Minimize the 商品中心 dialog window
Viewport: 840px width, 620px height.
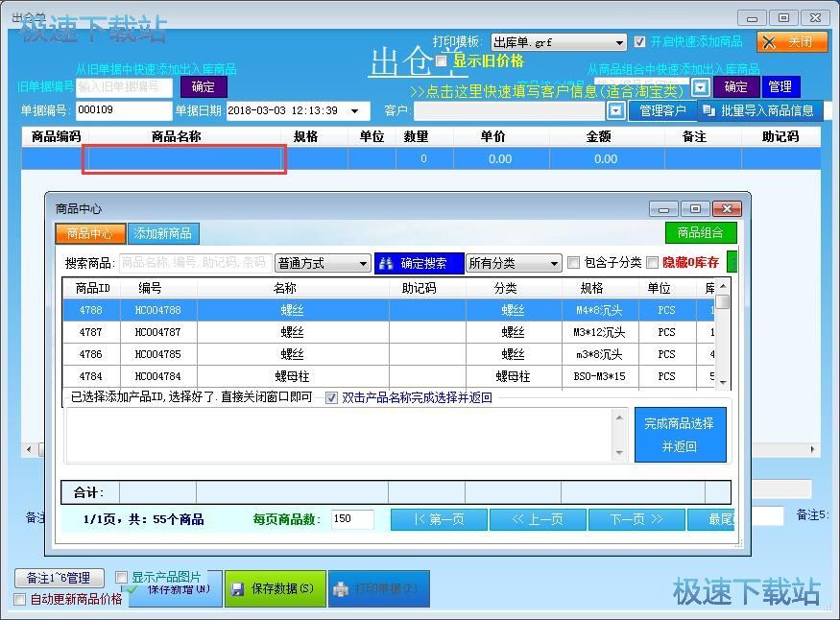pyautogui.click(x=663, y=208)
